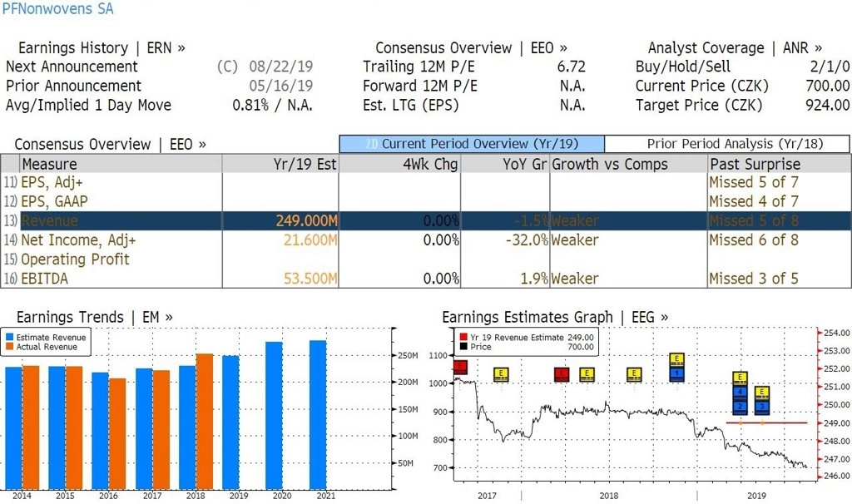Switch to Prior Period Analysis (Yr/18) tab
Image resolution: width=852 pixels, height=504 pixels.
point(727,144)
